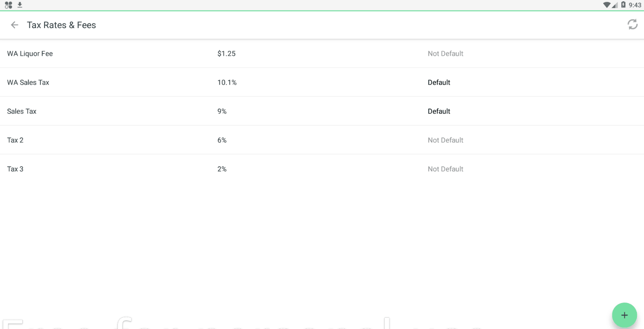Click the Tax Rates & Fees title
Screen dimensions: 644x329
(61, 25)
